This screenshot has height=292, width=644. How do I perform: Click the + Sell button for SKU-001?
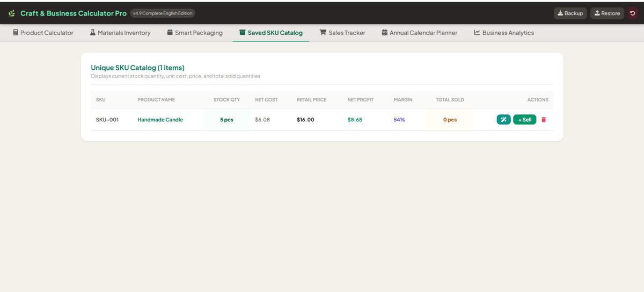(x=524, y=120)
